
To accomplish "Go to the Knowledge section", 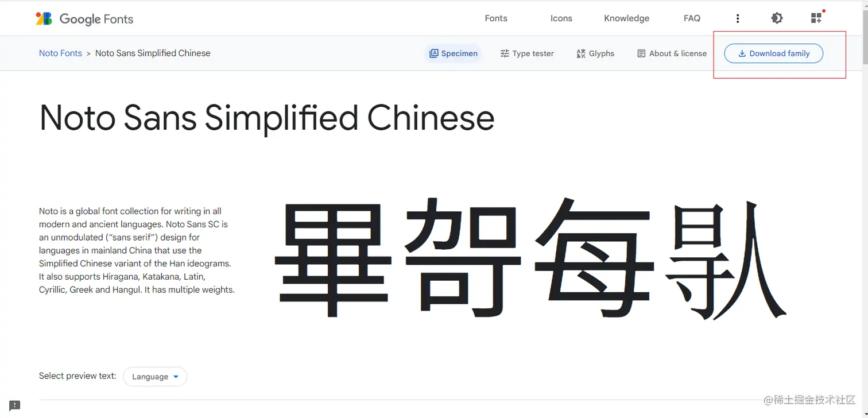I will (626, 18).
